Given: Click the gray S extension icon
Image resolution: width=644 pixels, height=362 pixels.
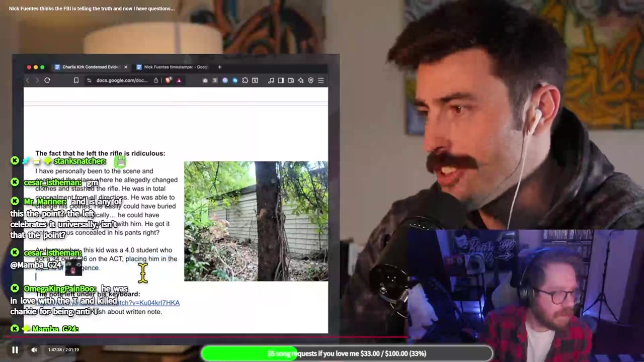Looking at the screenshot, I should point(215,80).
